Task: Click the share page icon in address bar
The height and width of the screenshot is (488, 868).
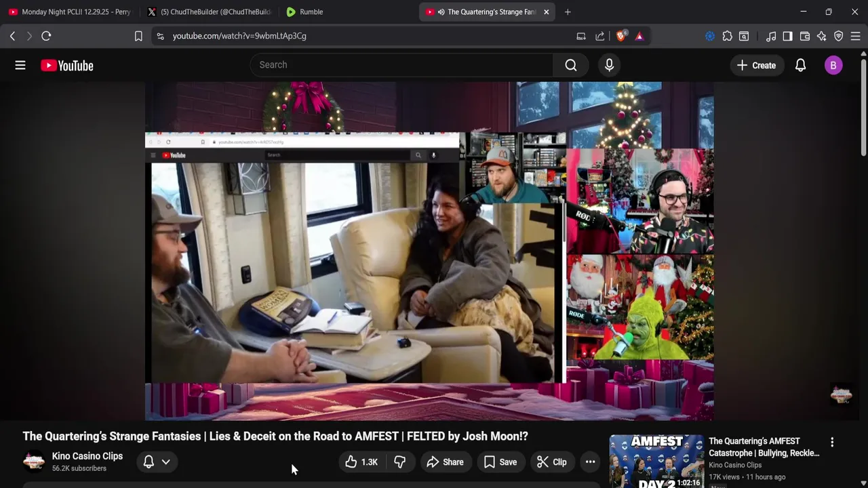Action: pyautogui.click(x=600, y=36)
